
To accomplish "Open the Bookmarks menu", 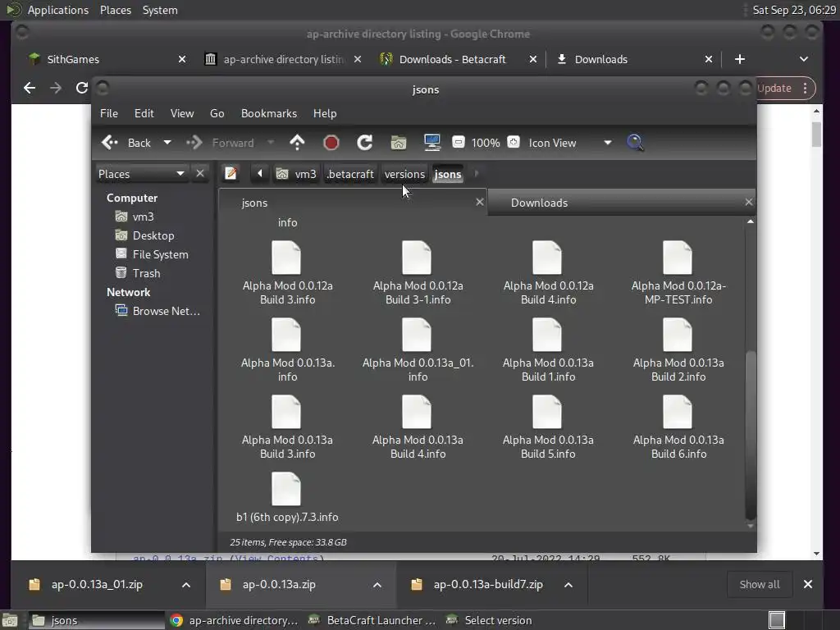I will [269, 113].
